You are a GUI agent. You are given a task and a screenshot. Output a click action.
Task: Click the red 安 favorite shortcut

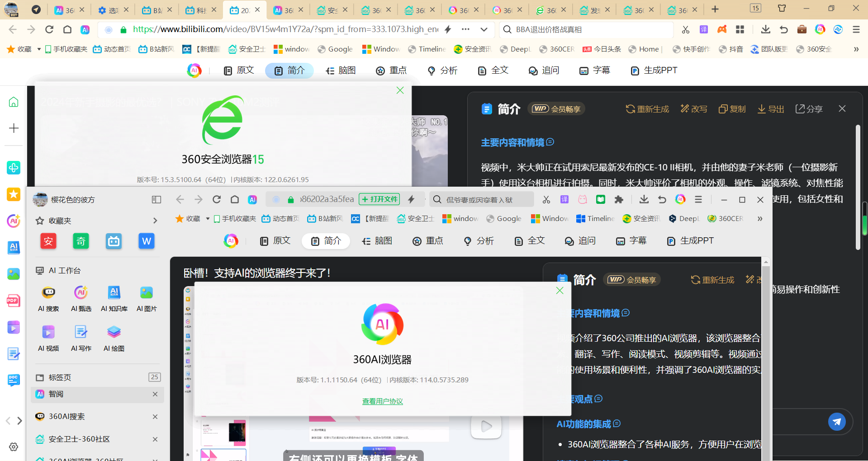pyautogui.click(x=48, y=241)
